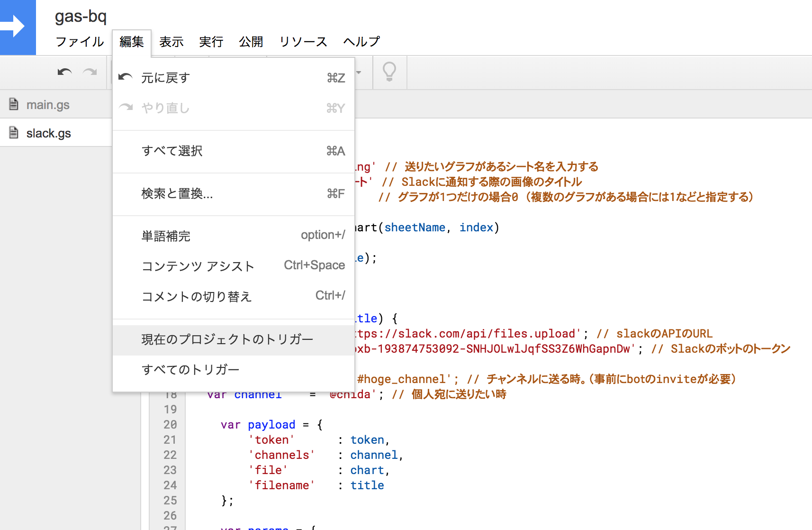Click the gas-bq project title
Viewport: 812px width, 530px height.
pos(81,17)
